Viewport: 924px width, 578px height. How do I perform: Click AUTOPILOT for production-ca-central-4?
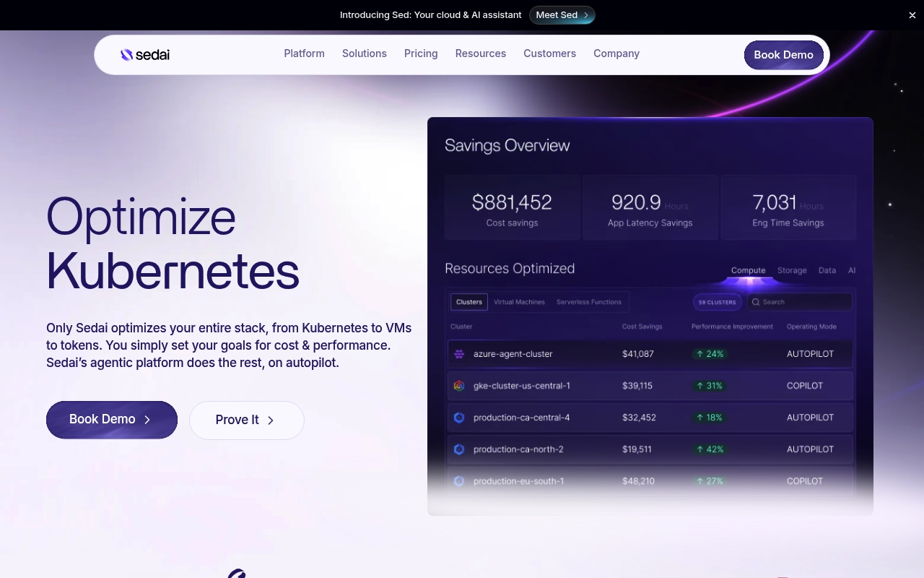(x=811, y=418)
